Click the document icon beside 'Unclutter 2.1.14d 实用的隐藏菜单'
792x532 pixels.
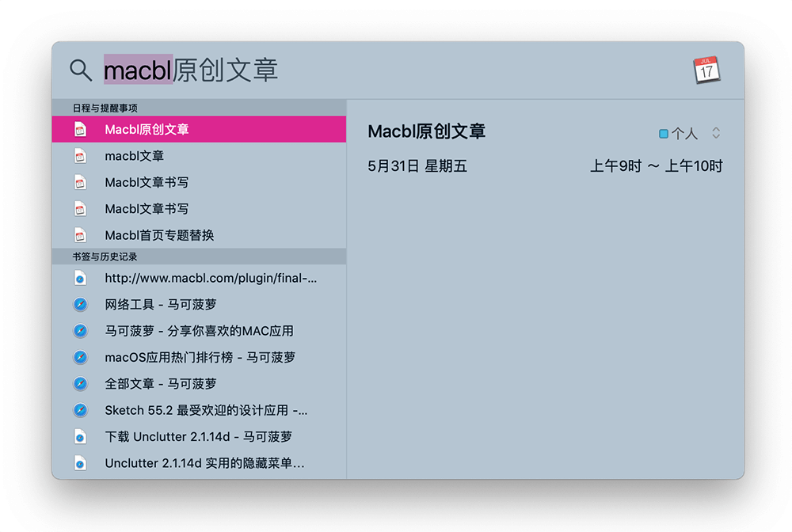click(x=80, y=463)
